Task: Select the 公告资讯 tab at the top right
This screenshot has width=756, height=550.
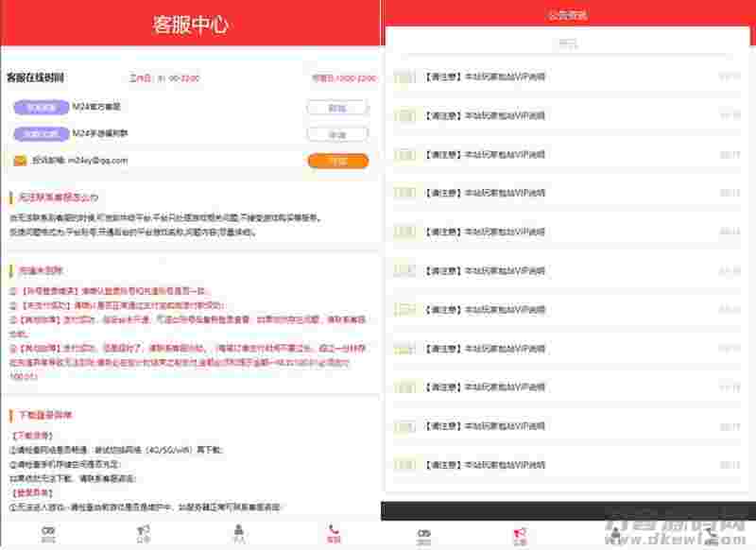Action: click(x=565, y=14)
